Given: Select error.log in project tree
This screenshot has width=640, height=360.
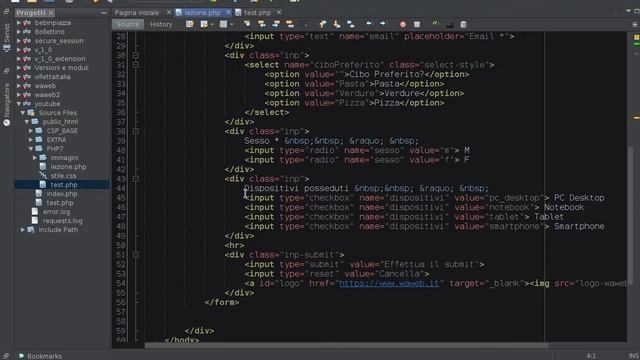Looking at the screenshot, I should [x=56, y=211].
